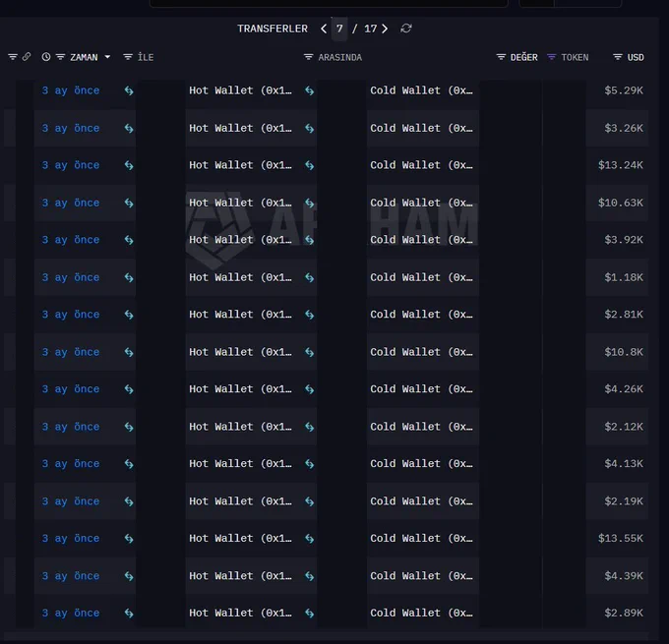Select the $5.29K USD value
Screen dimensions: 669x644
coord(624,90)
